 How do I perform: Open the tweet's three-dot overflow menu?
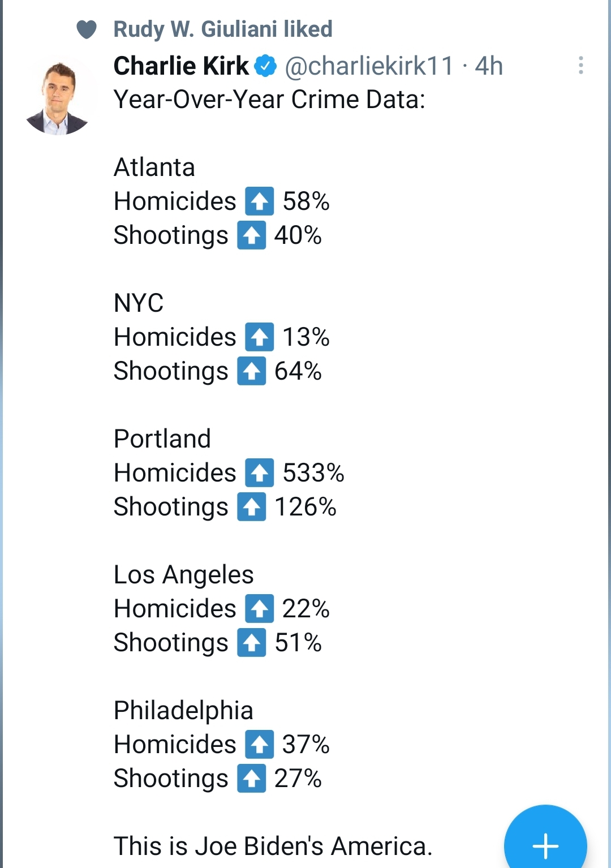pyautogui.click(x=580, y=66)
